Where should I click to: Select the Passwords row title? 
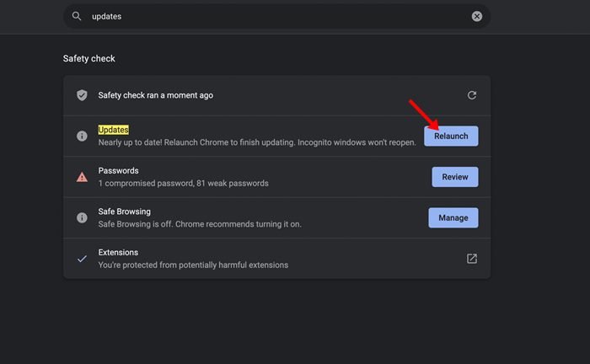(x=119, y=170)
